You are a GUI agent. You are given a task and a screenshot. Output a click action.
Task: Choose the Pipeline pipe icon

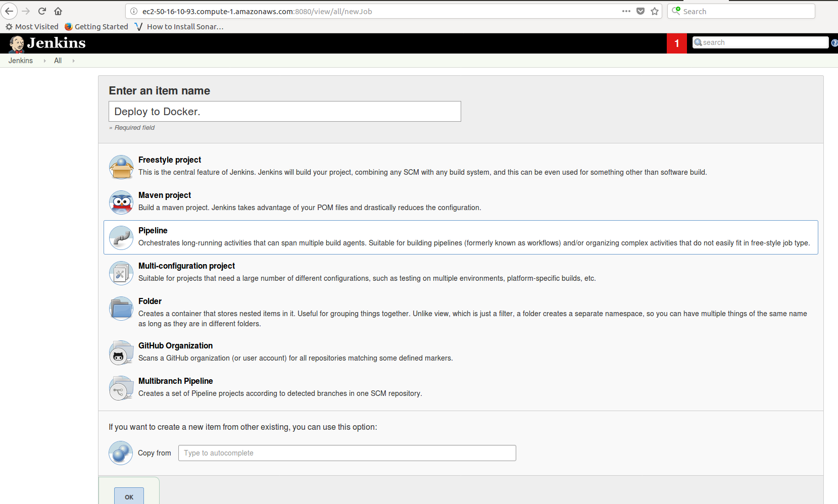121,238
